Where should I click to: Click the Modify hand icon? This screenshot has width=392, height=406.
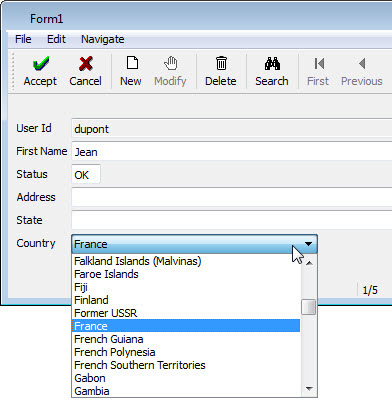coord(171,63)
